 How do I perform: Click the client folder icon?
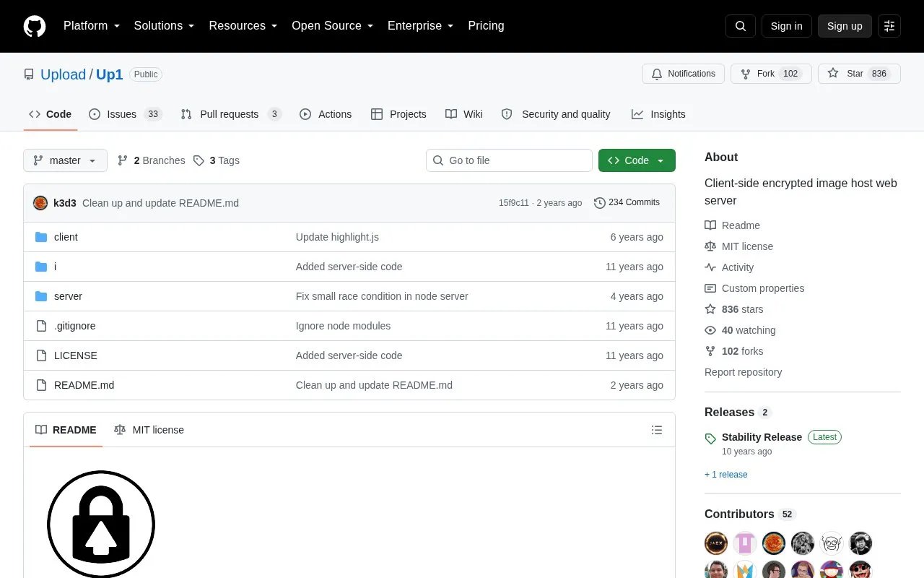pos(41,237)
